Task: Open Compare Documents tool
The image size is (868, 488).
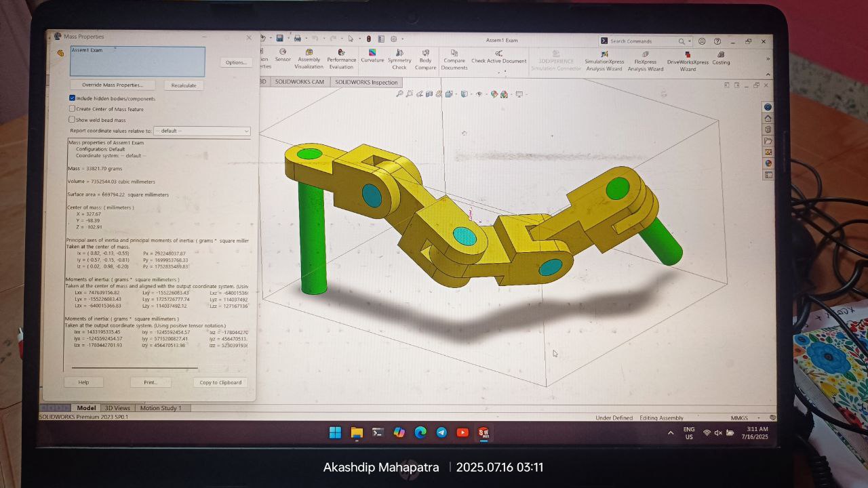Action: coord(454,60)
